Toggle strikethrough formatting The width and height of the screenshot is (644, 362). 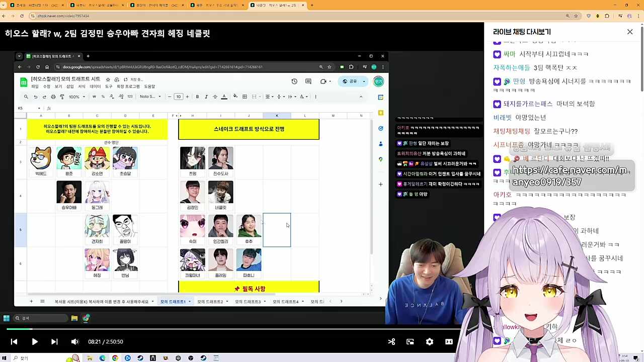click(215, 97)
